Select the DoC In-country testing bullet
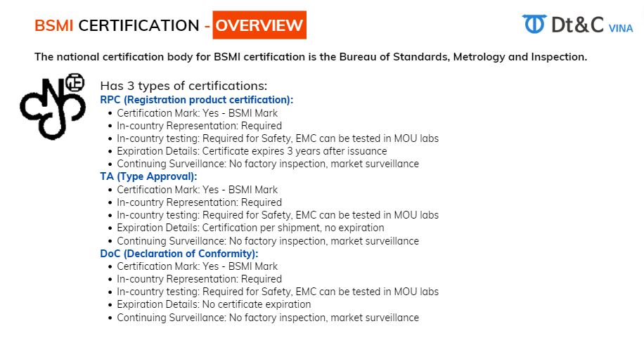Screen dimensions: 644x357 (278, 292)
